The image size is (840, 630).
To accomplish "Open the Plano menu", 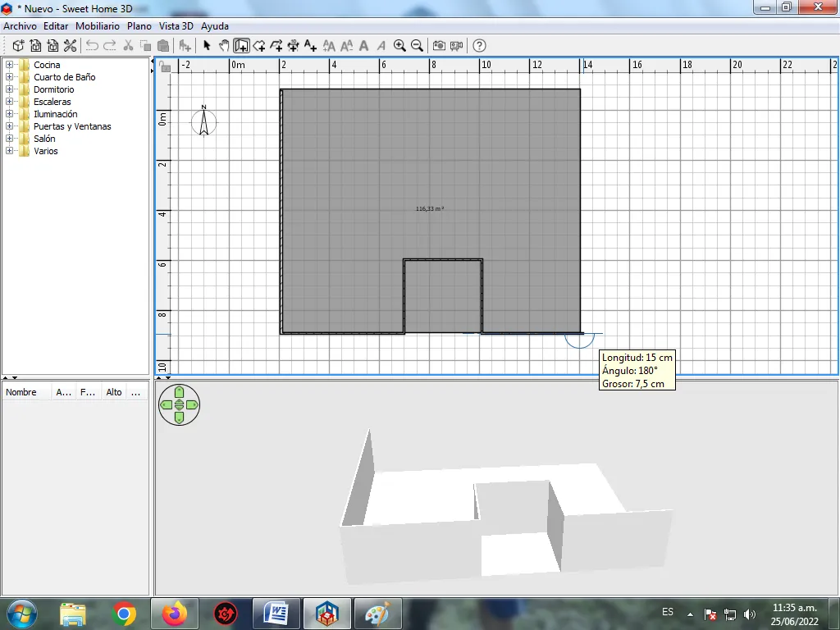I will point(139,26).
